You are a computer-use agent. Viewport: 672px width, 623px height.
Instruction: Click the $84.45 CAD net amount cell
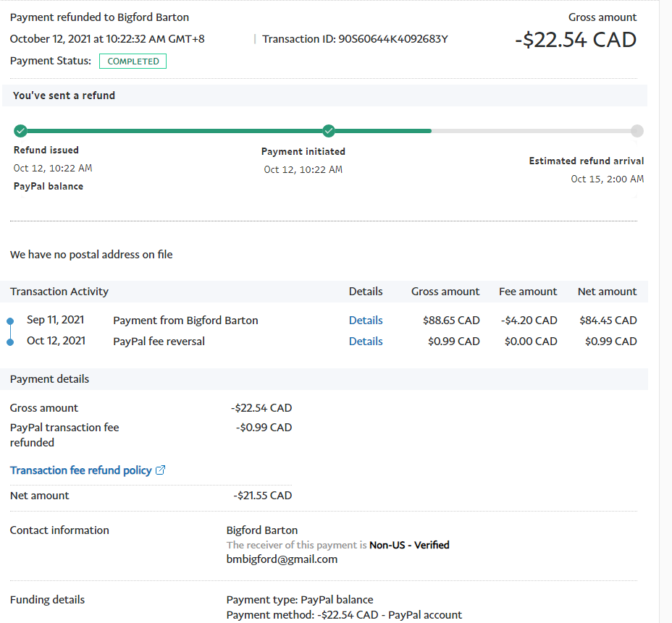coord(608,321)
